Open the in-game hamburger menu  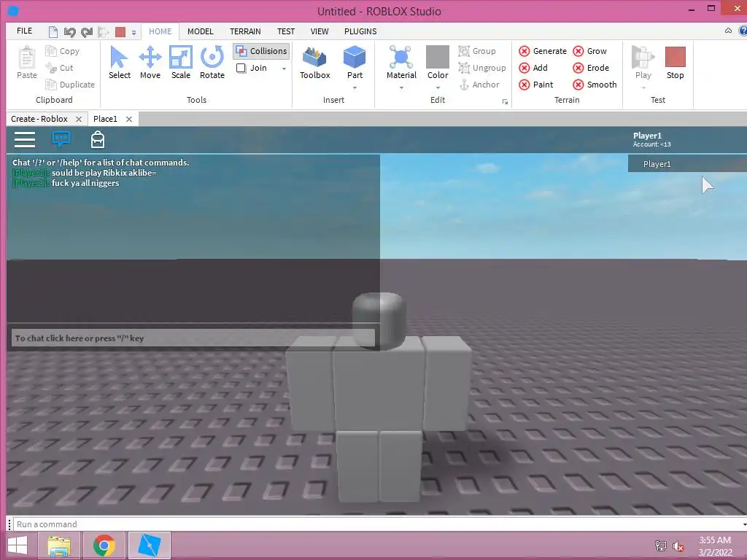[x=25, y=139]
